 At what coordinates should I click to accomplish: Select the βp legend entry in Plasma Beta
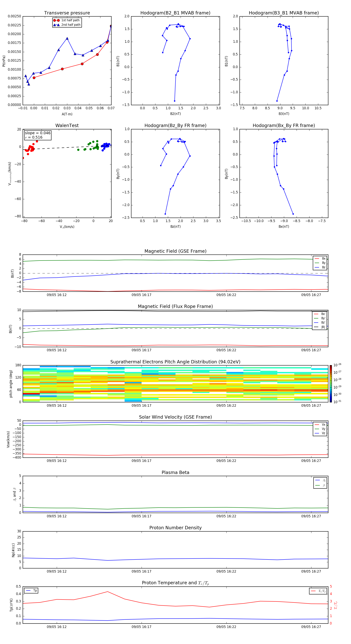320,480
